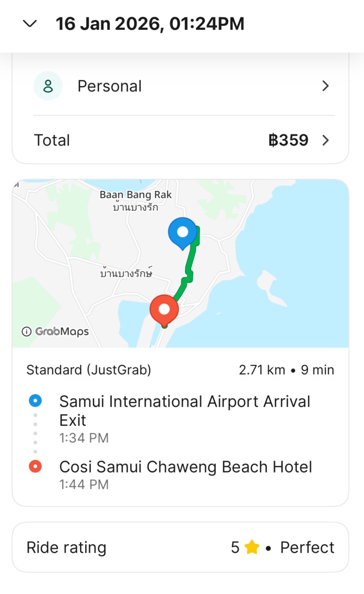Collapse the trip details with the down chevron
Image resolution: width=364 pixels, height=594 pixels.
[30, 24]
